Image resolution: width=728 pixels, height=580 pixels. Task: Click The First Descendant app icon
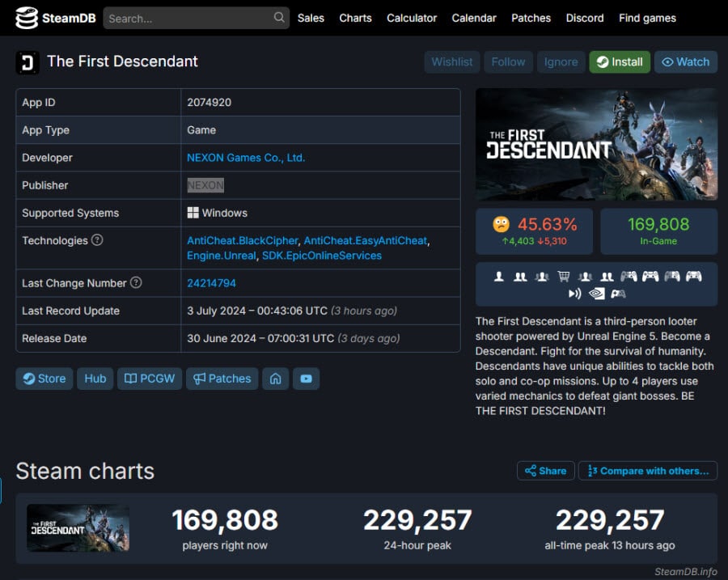(x=28, y=62)
